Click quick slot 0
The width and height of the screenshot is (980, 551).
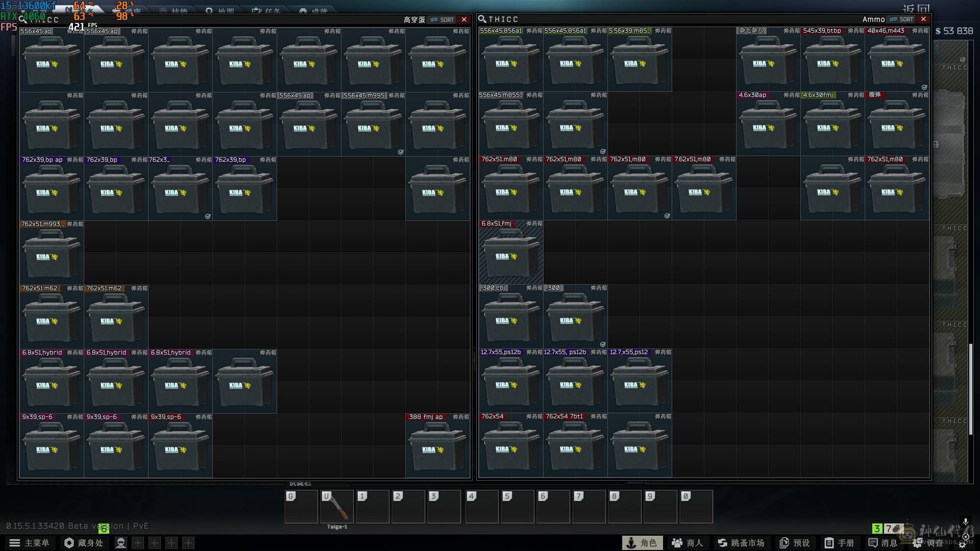[x=696, y=507]
